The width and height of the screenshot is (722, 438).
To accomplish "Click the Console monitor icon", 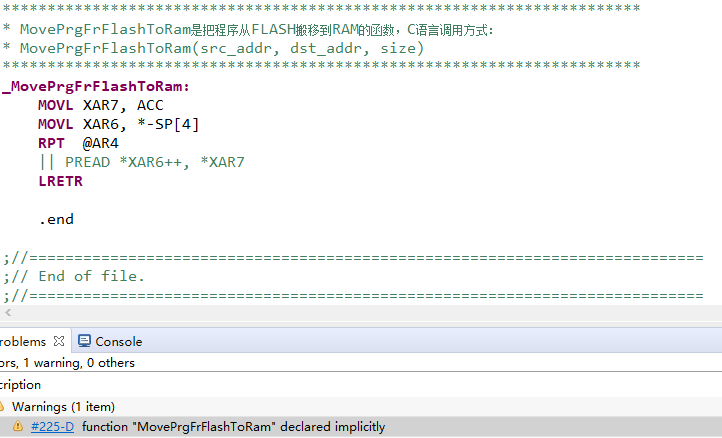I will click(x=84, y=341).
